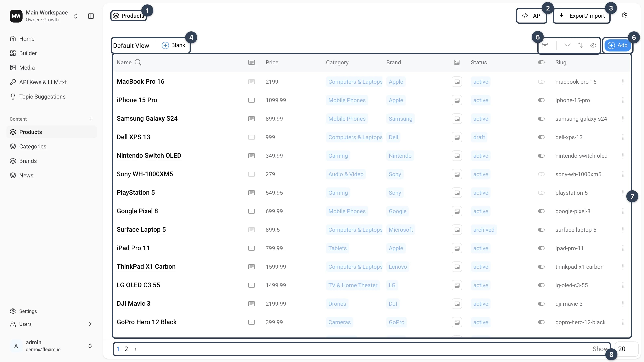Toggle switch for PlayStation 5
644x362 pixels.
tap(541, 193)
